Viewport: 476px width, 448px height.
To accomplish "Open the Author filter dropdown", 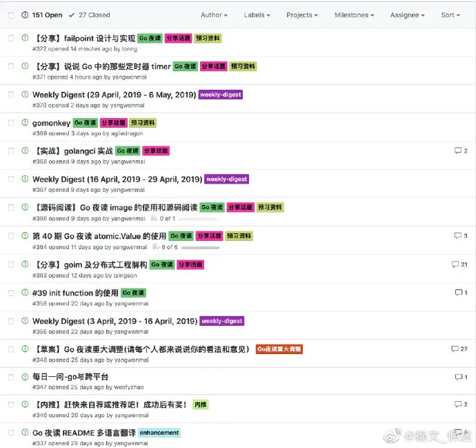I will pos(214,15).
